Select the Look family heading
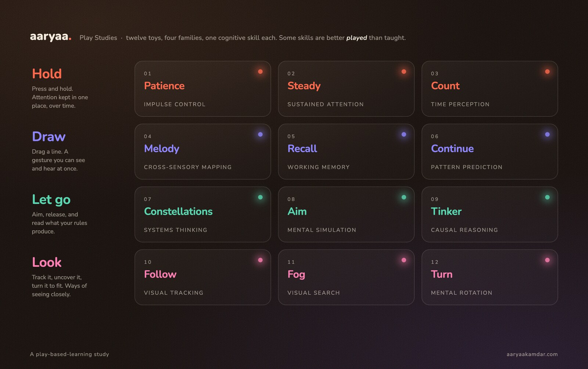 pos(47,262)
